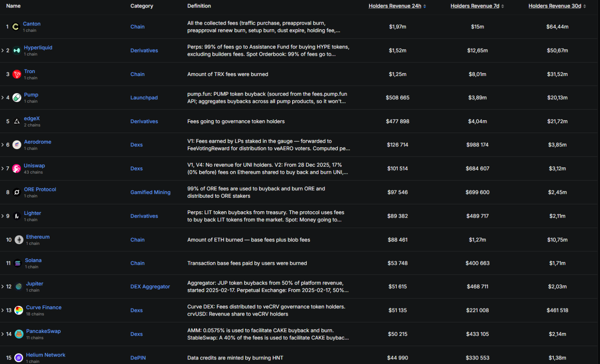Sort by Holders Revenue 30d column
This screenshot has height=364, width=600.
tap(557, 6)
